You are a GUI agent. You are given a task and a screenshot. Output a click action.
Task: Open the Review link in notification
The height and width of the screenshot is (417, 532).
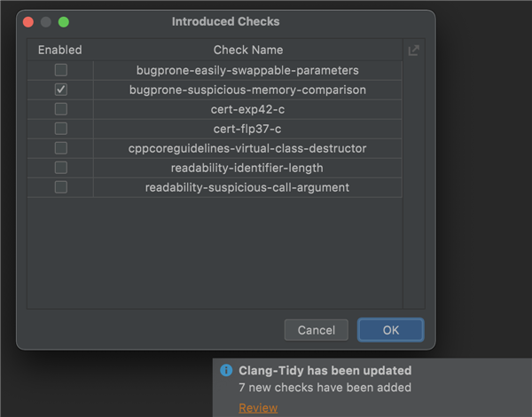tap(258, 407)
